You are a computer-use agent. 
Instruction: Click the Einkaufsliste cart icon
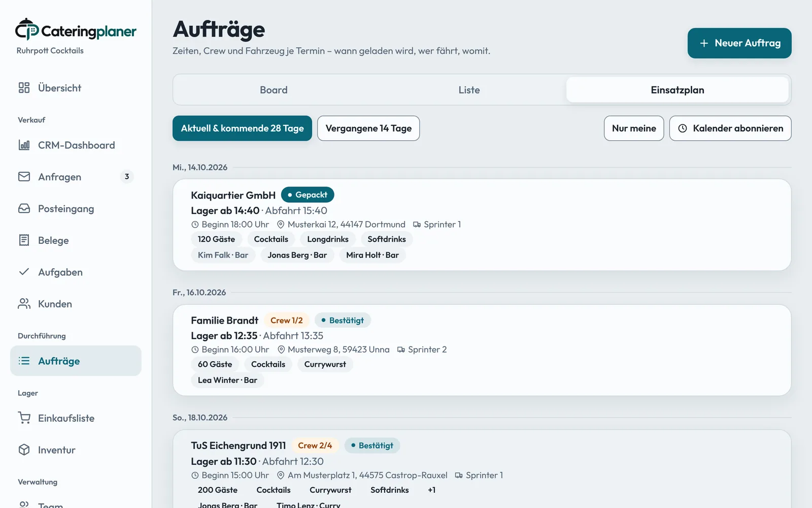coord(24,418)
